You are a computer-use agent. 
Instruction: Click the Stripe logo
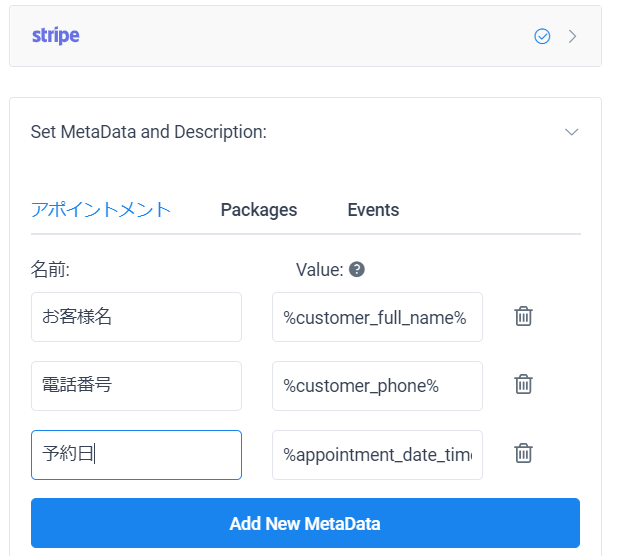tap(56, 35)
